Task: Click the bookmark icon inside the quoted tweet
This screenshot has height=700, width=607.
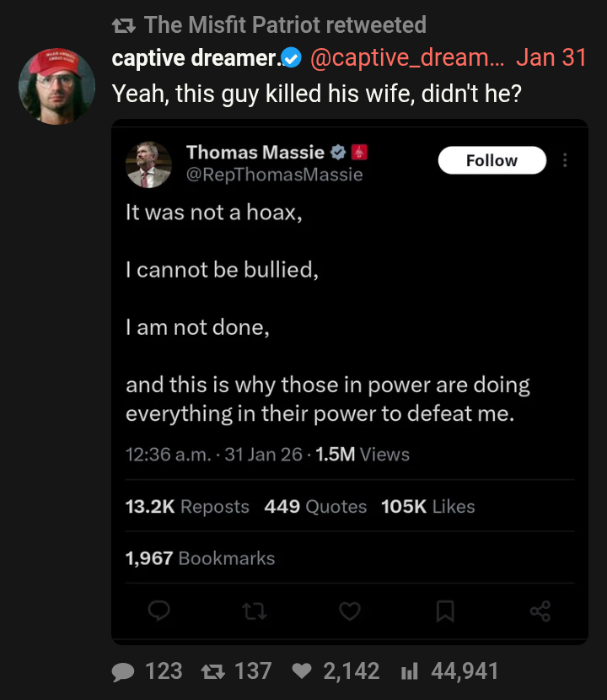Action: [445, 611]
